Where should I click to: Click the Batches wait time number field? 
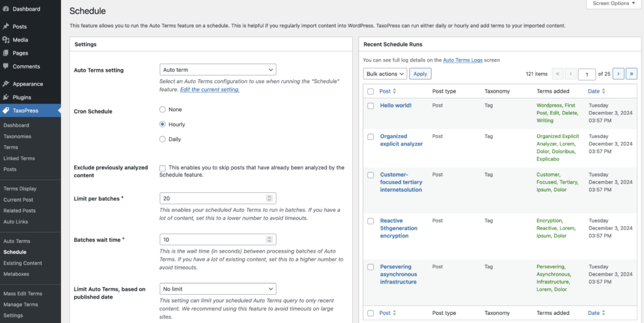[x=218, y=239]
